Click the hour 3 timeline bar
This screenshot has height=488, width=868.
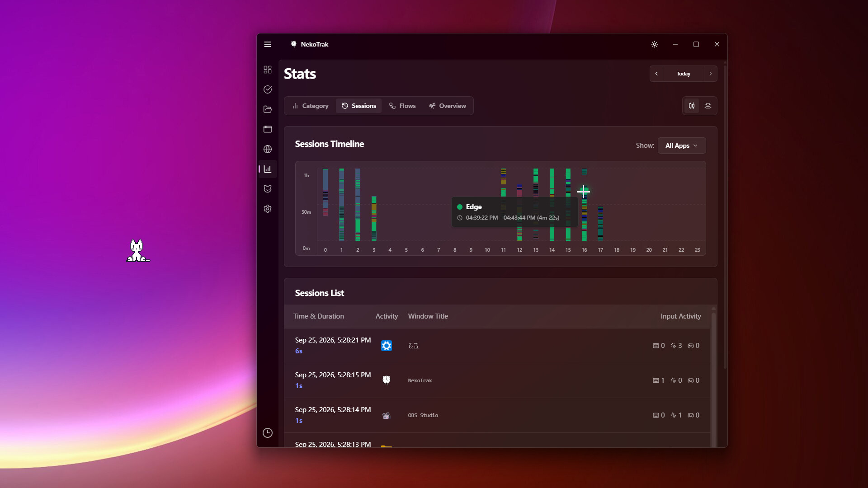click(x=374, y=218)
